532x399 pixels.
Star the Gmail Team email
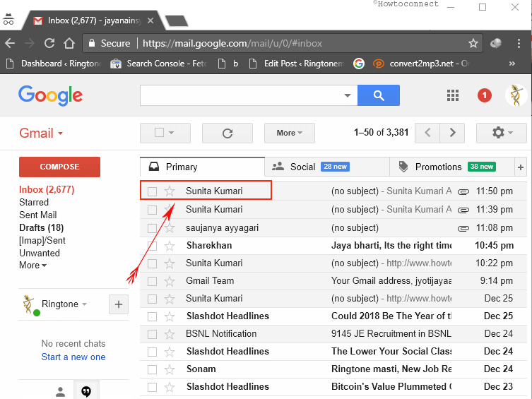click(x=170, y=281)
